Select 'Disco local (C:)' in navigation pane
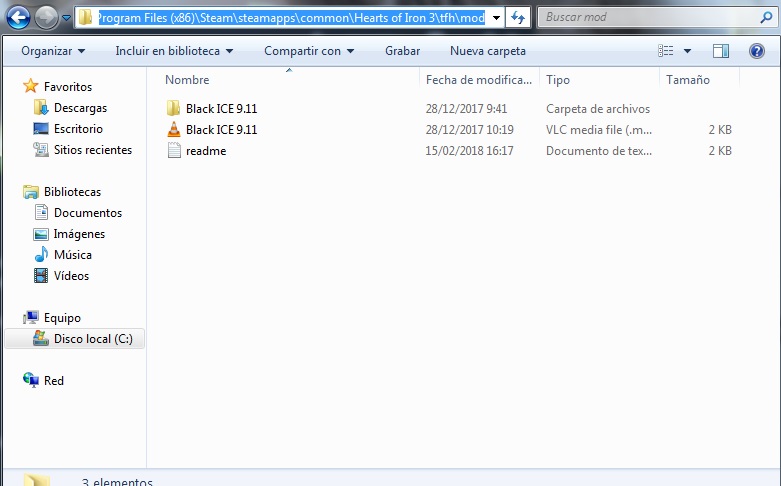Screen dimensions: 781x486 coord(93,339)
